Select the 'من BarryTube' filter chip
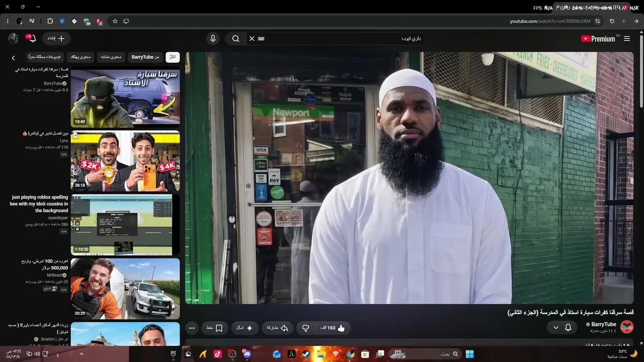Image resolution: width=644 pixels, height=362 pixels. pyautogui.click(x=145, y=57)
